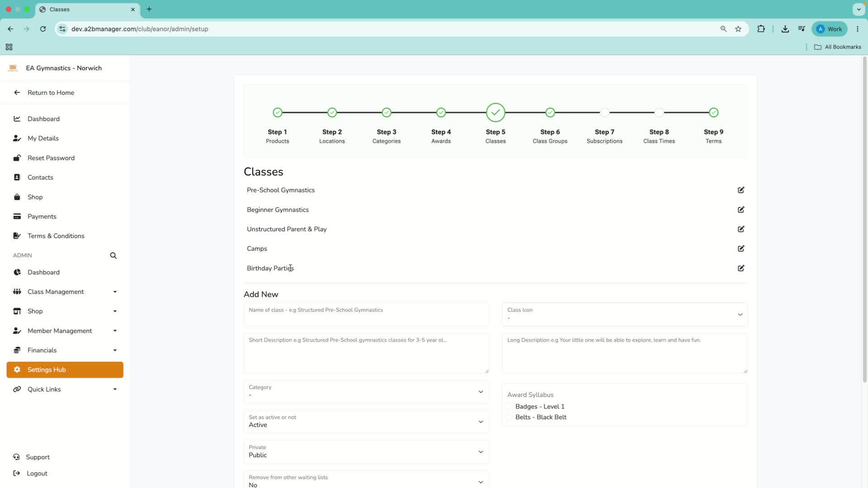Click the admin search magnifier icon
Viewport: 868px width, 488px height.
pyautogui.click(x=113, y=256)
